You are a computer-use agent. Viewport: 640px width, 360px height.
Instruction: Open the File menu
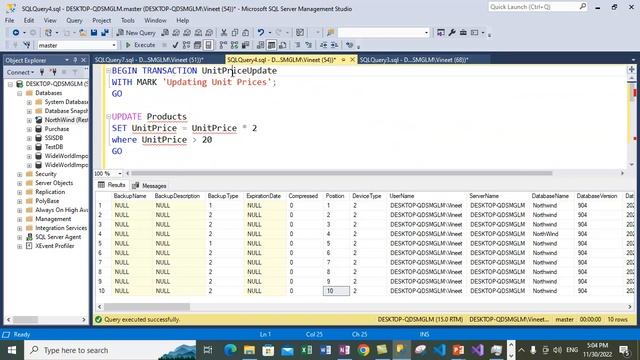9,20
